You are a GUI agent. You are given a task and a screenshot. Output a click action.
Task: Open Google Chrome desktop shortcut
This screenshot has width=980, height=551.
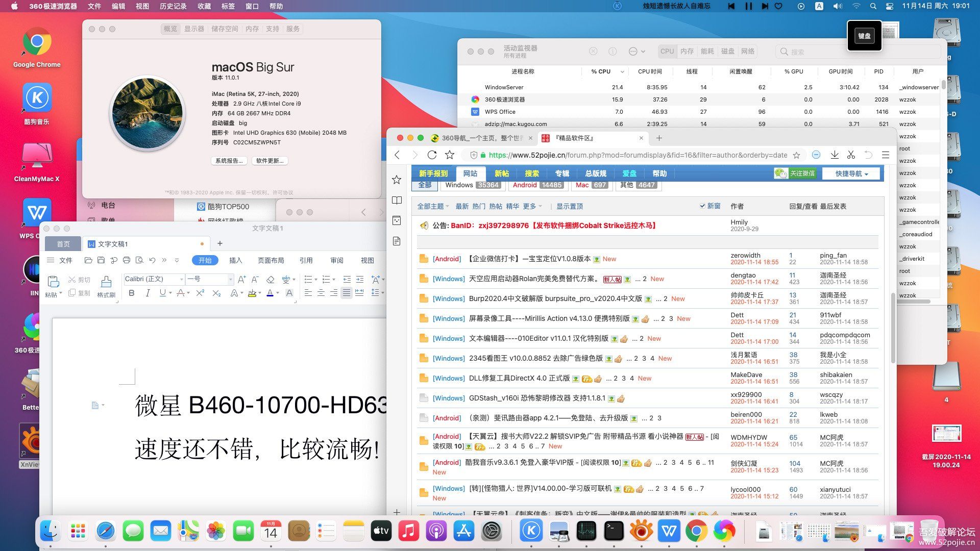[x=37, y=48]
